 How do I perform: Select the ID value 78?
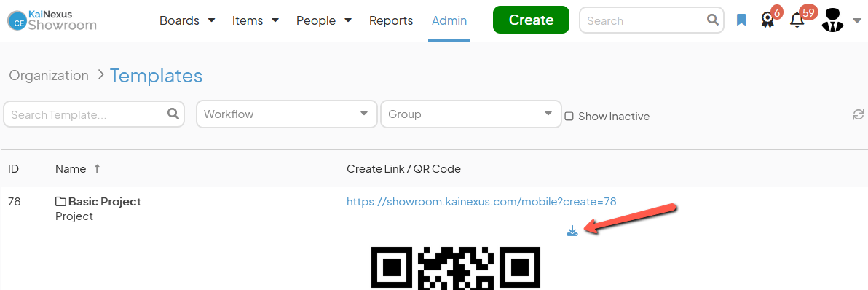pos(15,202)
